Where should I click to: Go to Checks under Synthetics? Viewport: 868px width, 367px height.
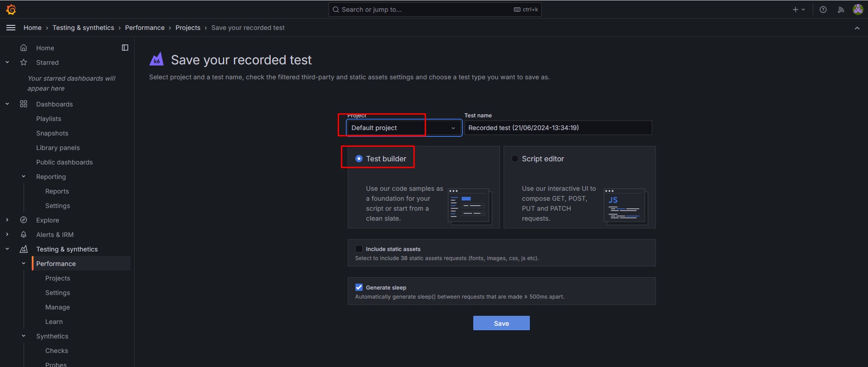tap(57, 351)
